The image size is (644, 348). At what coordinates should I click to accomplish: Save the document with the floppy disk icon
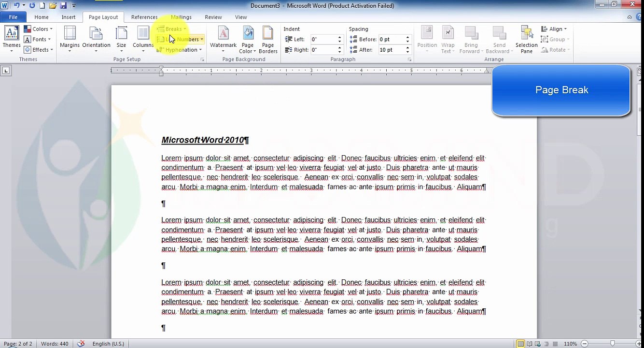point(63,5)
